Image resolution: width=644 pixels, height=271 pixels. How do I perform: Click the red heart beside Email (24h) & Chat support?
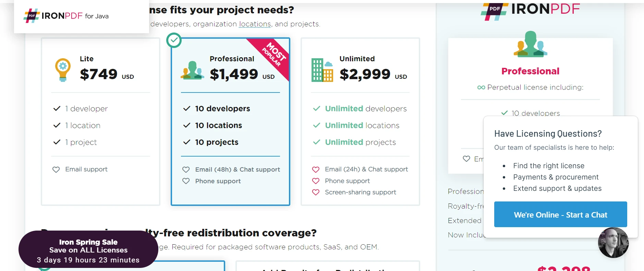pyautogui.click(x=316, y=169)
